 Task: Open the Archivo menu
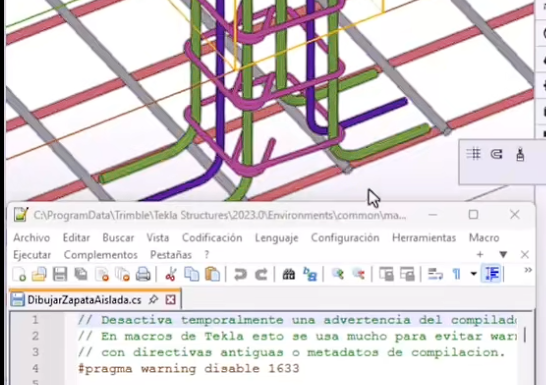point(32,238)
